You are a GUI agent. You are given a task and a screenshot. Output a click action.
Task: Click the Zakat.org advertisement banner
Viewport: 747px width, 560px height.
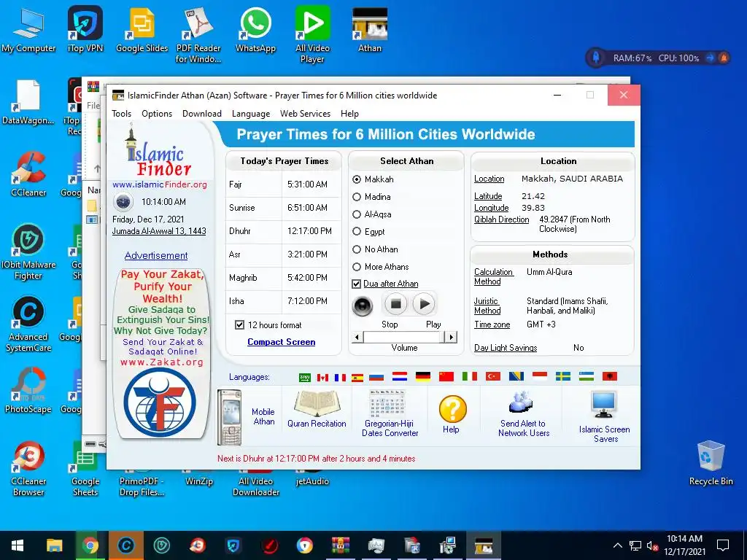[162, 353]
